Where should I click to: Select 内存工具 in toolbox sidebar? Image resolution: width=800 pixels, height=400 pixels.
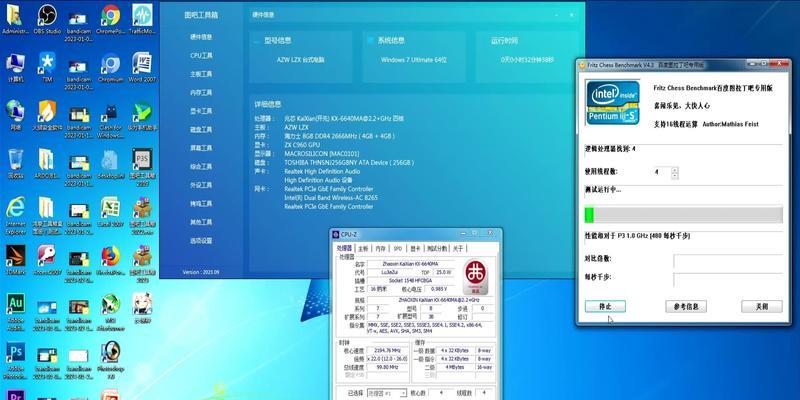coord(201,92)
